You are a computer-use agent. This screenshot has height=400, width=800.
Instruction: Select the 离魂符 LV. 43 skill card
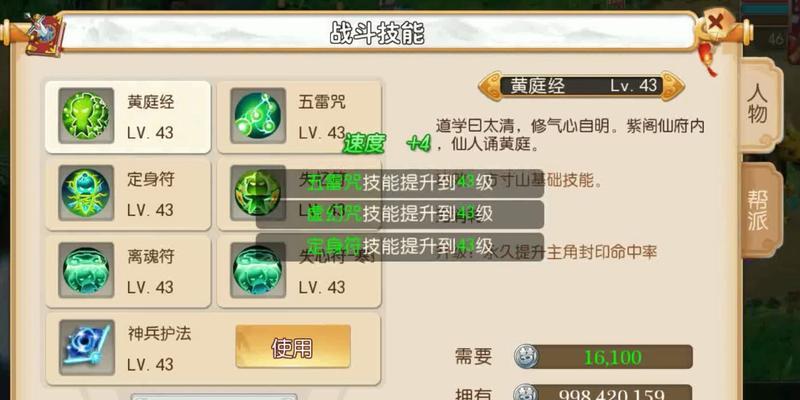(128, 271)
